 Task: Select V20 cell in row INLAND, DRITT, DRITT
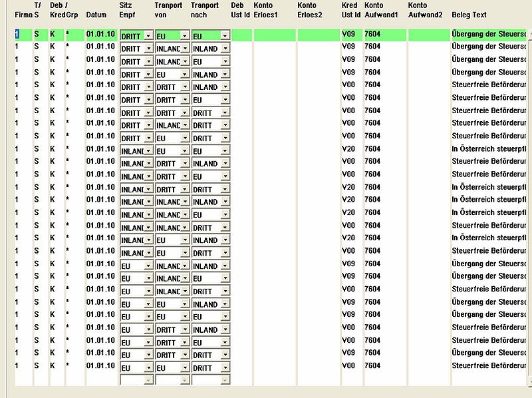pos(348,187)
